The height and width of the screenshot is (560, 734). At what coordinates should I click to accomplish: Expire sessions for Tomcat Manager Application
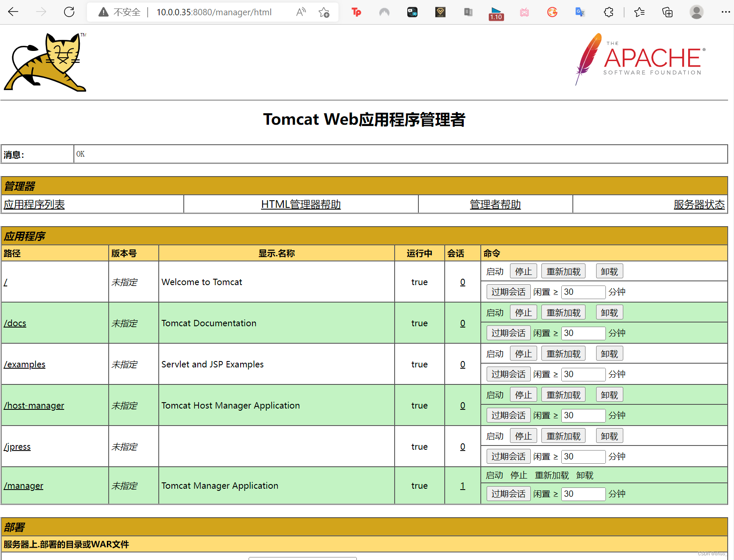(508, 494)
